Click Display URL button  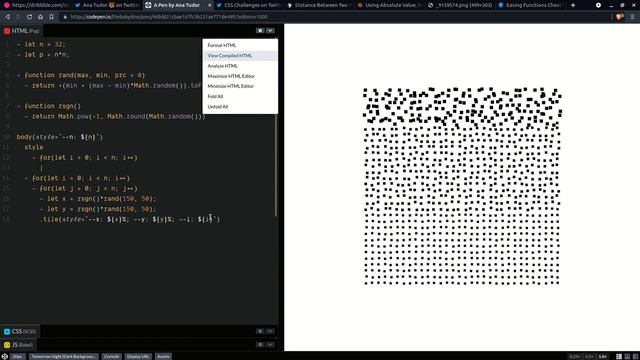click(x=138, y=356)
